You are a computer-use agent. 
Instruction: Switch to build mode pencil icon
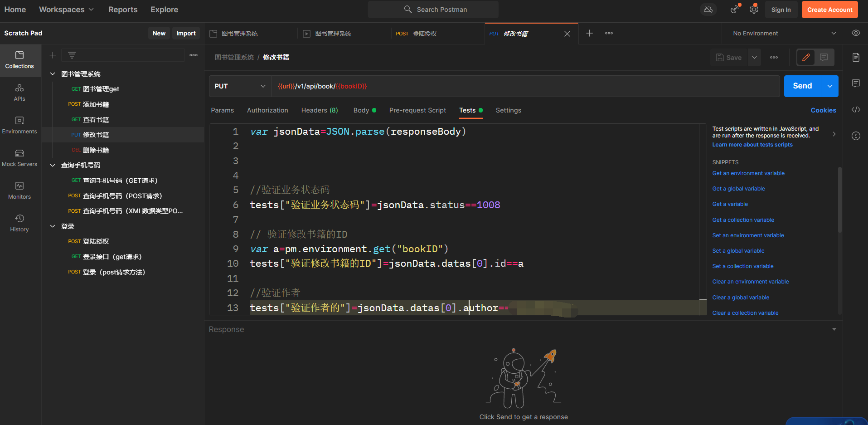click(806, 58)
